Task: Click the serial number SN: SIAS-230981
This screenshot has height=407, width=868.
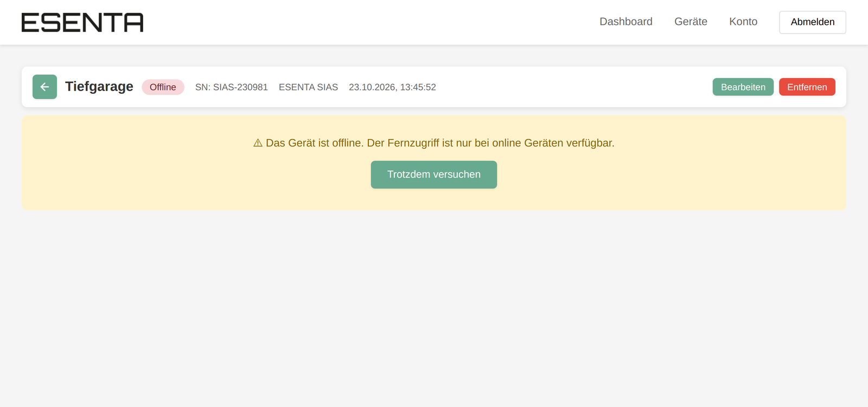Action: (x=232, y=87)
